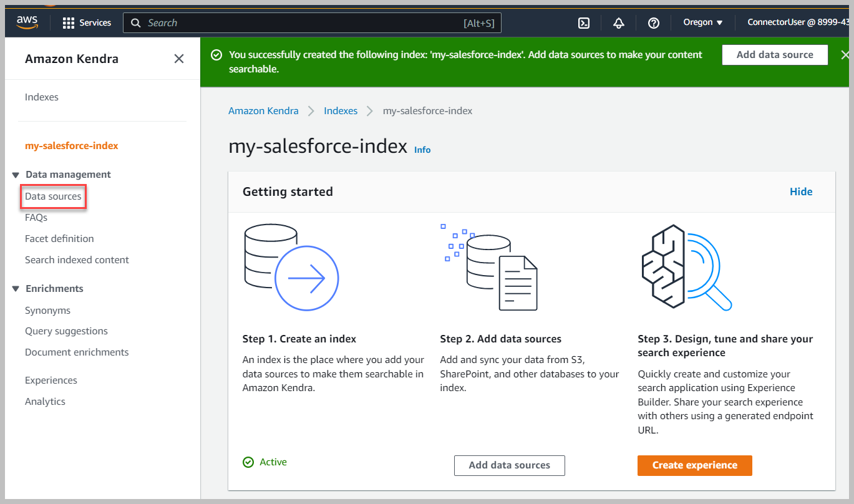Follow the Indexes breadcrumb link
854x504 pixels.
pyautogui.click(x=341, y=111)
